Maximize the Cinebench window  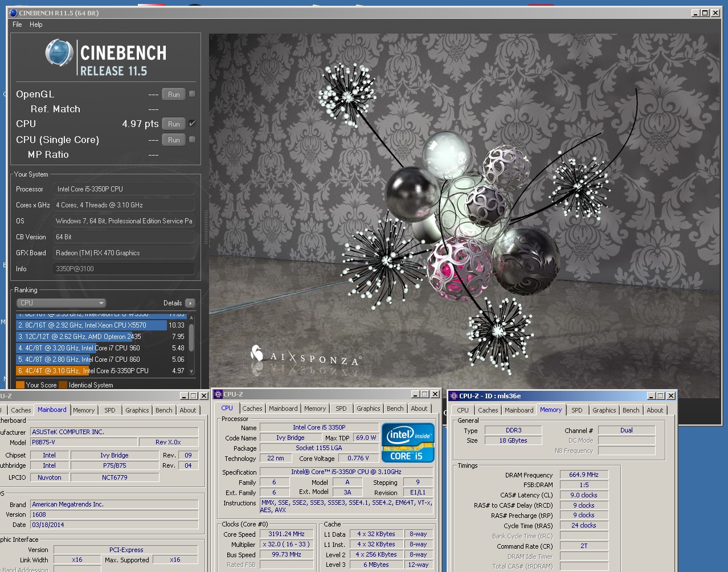705,13
